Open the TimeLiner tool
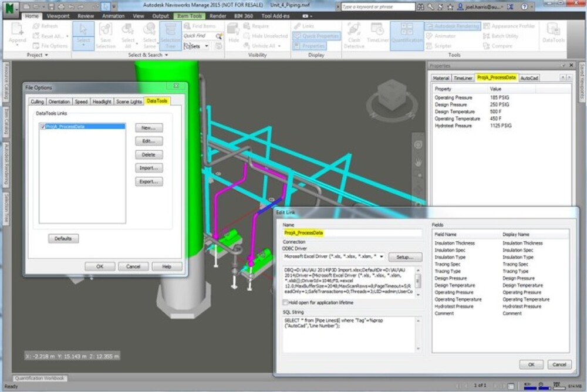The width and height of the screenshot is (587, 392). pyautogui.click(x=377, y=33)
